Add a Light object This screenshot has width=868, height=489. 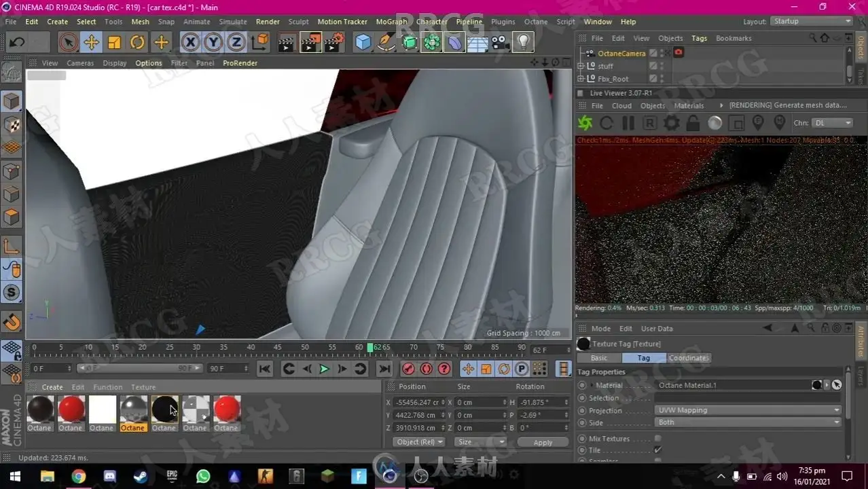[523, 43]
